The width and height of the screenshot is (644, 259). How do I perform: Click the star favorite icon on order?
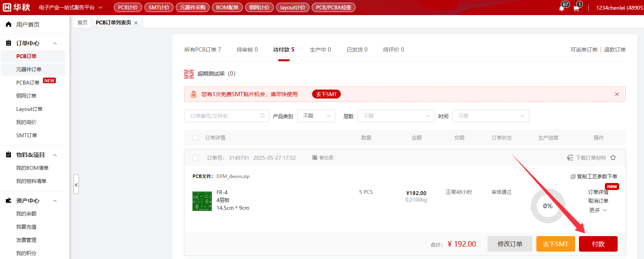click(613, 158)
